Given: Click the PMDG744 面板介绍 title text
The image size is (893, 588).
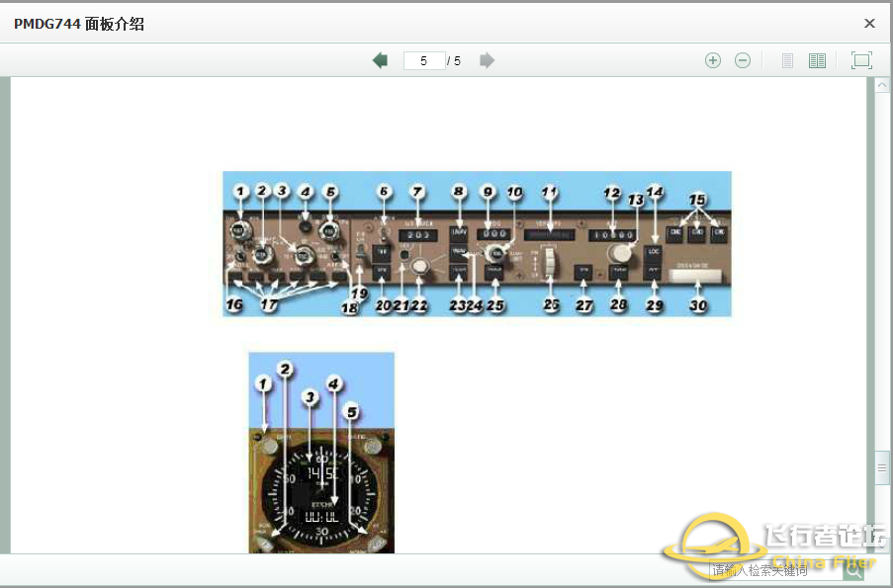Looking at the screenshot, I should [79, 24].
